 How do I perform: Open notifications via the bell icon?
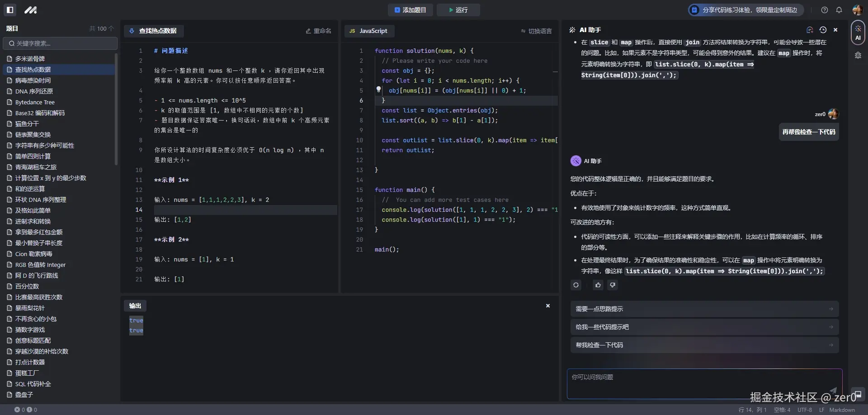point(839,9)
